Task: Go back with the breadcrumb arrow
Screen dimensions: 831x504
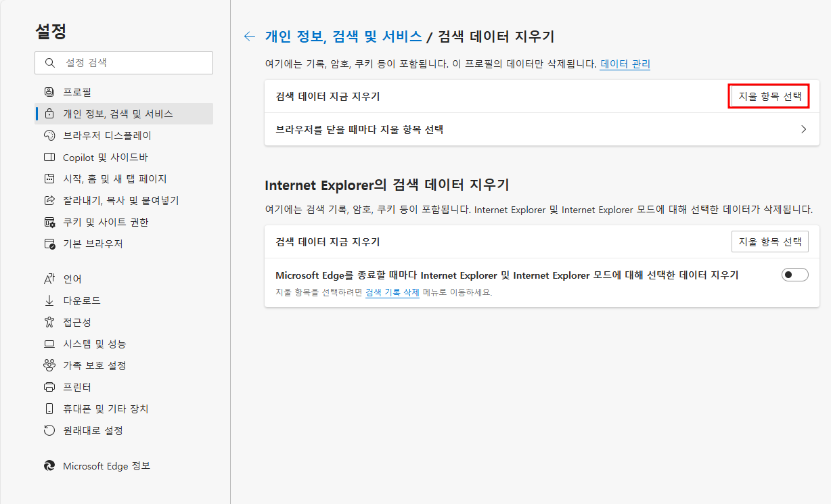Action: [250, 37]
